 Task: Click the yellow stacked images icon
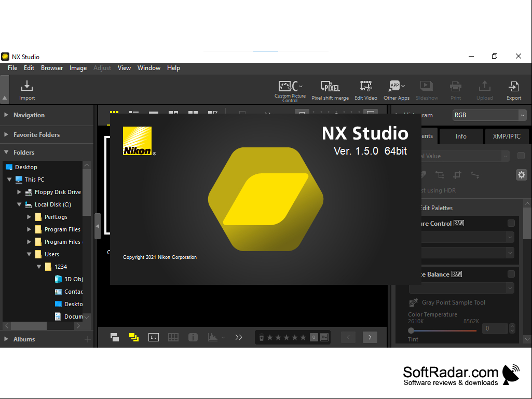(x=134, y=337)
